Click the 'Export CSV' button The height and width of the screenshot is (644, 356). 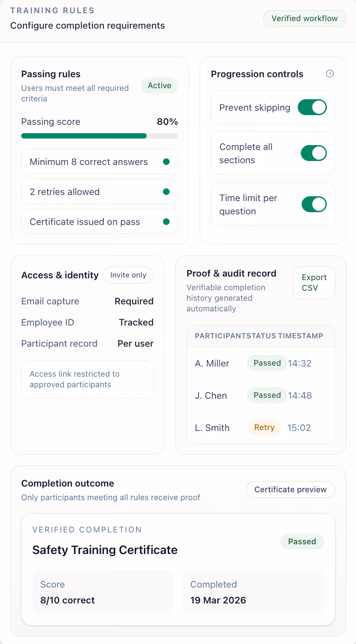coord(314,283)
